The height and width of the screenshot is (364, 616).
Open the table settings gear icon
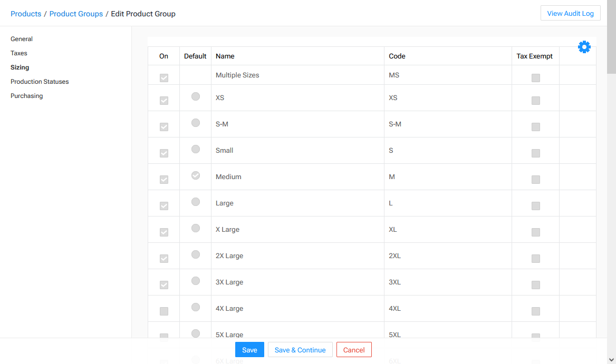[x=584, y=46]
